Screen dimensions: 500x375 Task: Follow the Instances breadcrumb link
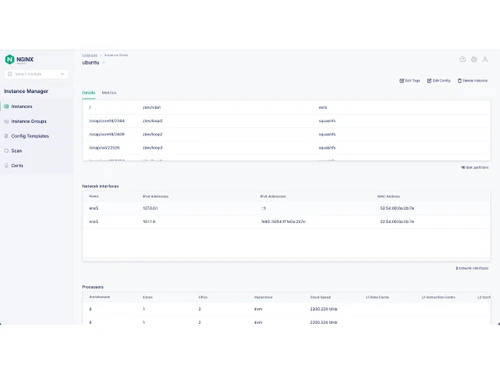tap(90, 55)
